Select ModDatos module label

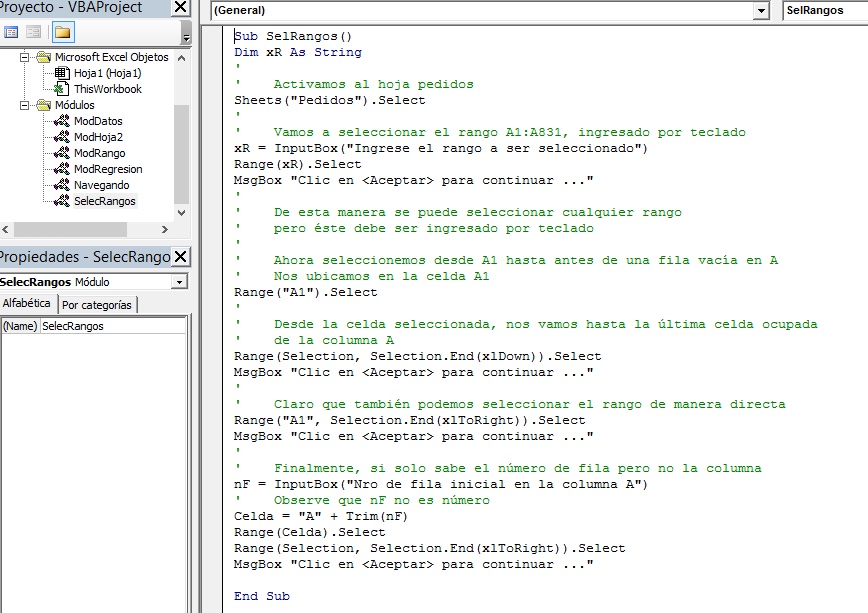[x=98, y=121]
